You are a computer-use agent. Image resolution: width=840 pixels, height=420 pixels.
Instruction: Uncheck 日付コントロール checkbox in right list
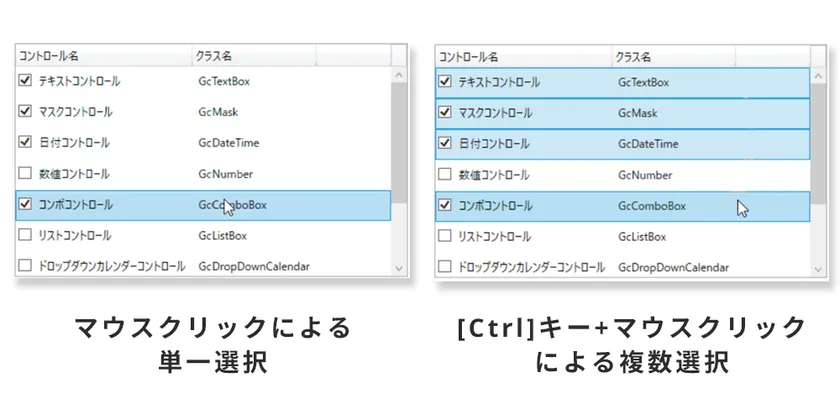coord(445,143)
